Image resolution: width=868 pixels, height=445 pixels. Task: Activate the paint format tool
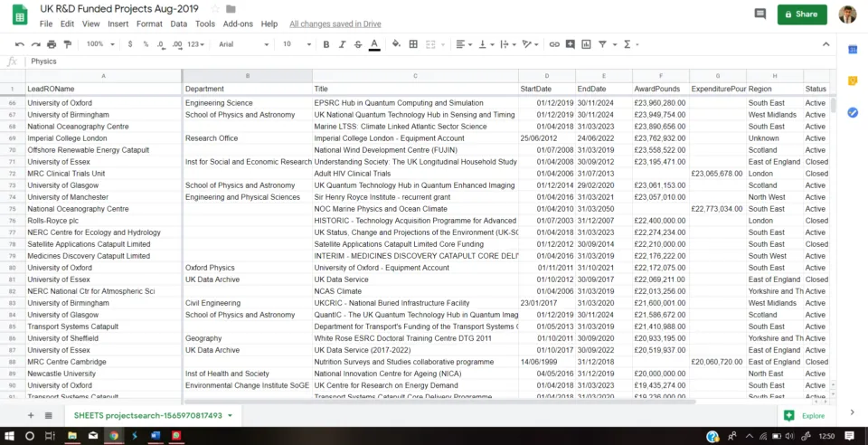click(x=68, y=44)
